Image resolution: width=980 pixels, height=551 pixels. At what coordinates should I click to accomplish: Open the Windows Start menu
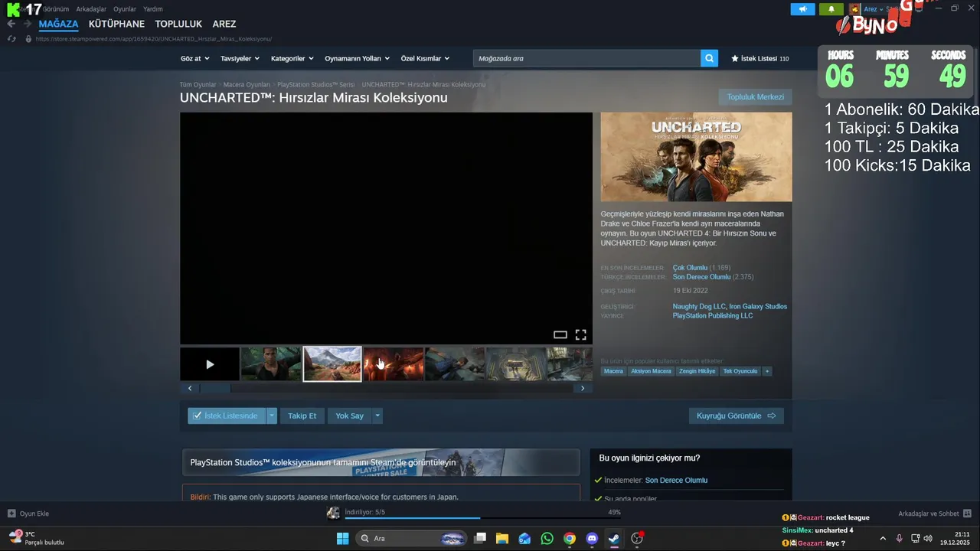tap(342, 539)
